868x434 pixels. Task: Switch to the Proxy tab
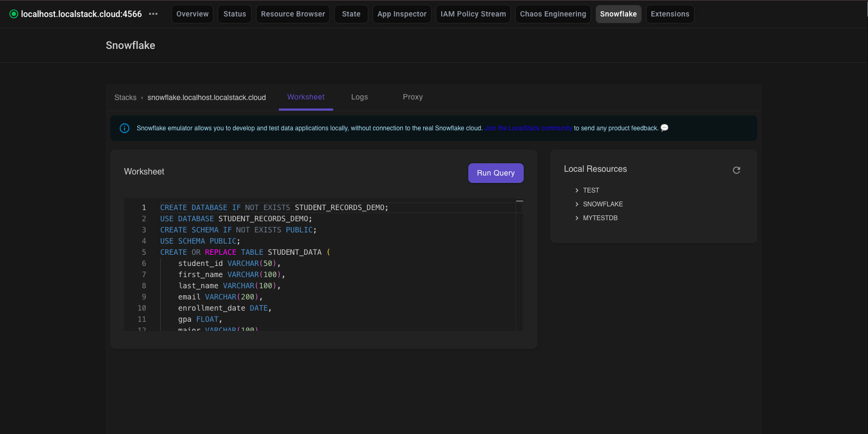pos(413,97)
